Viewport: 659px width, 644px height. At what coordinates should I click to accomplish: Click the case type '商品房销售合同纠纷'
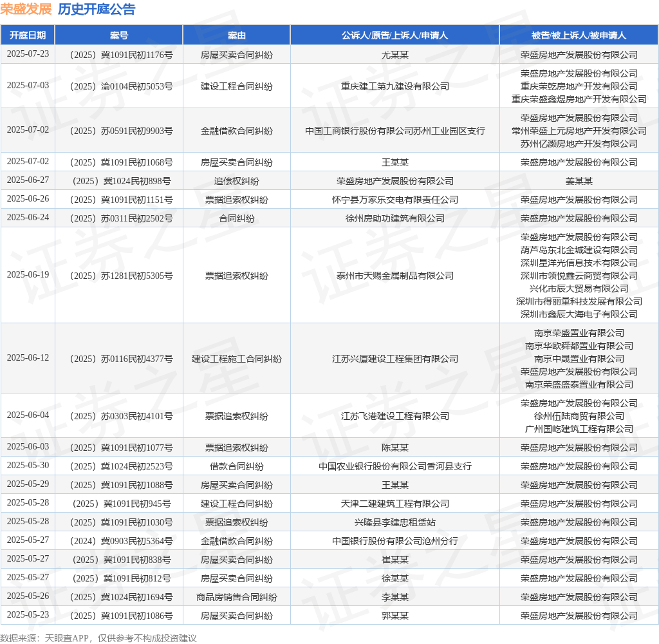(x=237, y=597)
